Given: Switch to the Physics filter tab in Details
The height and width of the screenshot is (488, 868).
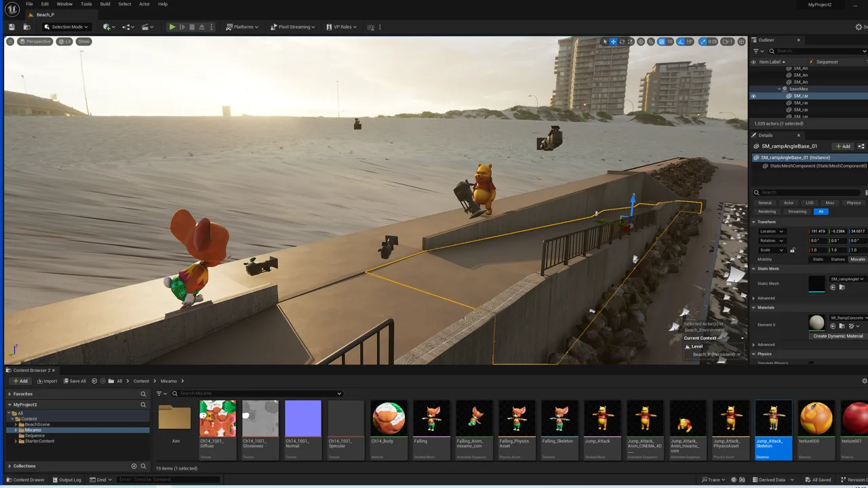Looking at the screenshot, I should [x=854, y=203].
